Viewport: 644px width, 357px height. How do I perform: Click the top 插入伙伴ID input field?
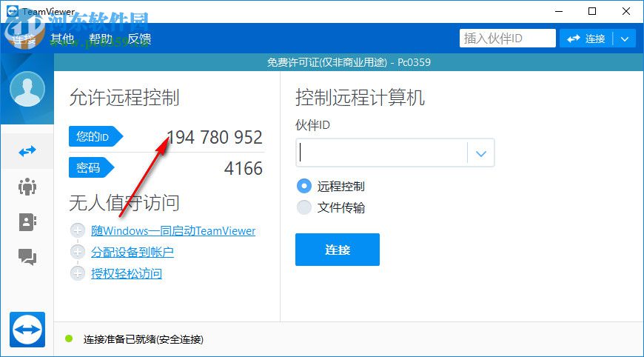click(508, 39)
